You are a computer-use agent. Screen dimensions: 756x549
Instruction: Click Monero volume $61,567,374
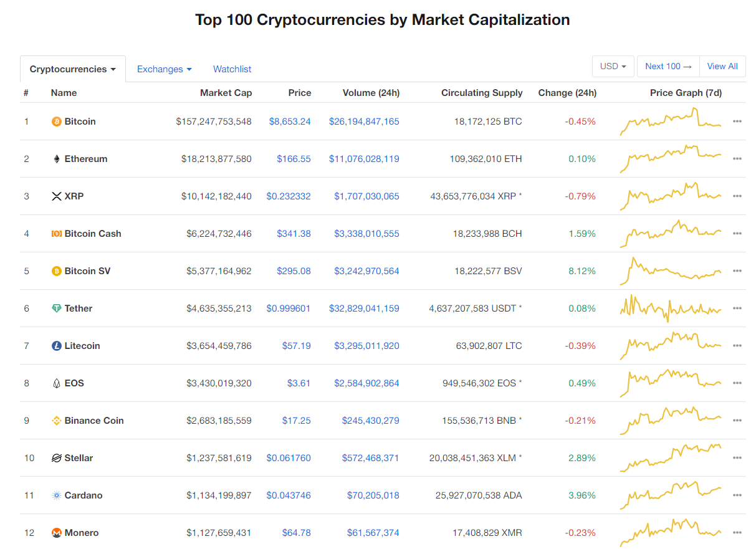pos(373,533)
